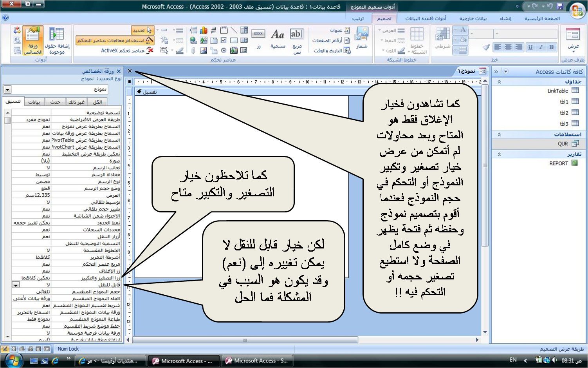Click the Set Control Defaults icon

pyautogui.click(x=164, y=40)
